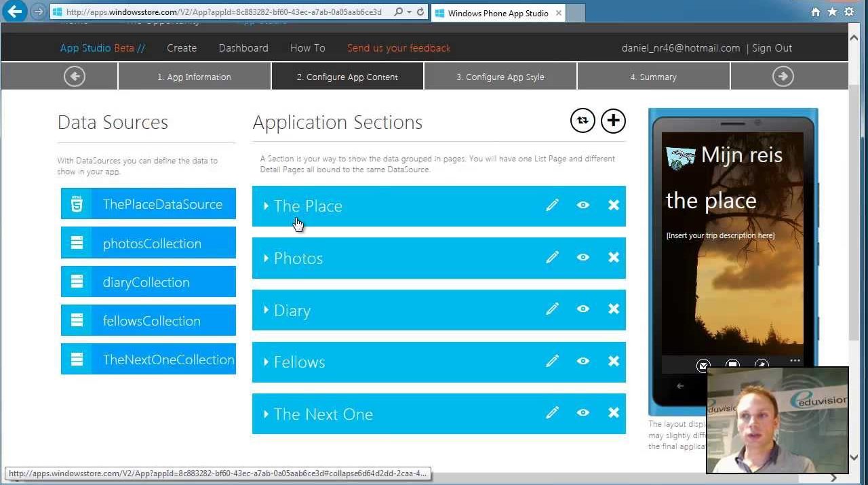The width and height of the screenshot is (868, 485).
Task: Click the pencil icon for Diary section
Action: click(552, 309)
